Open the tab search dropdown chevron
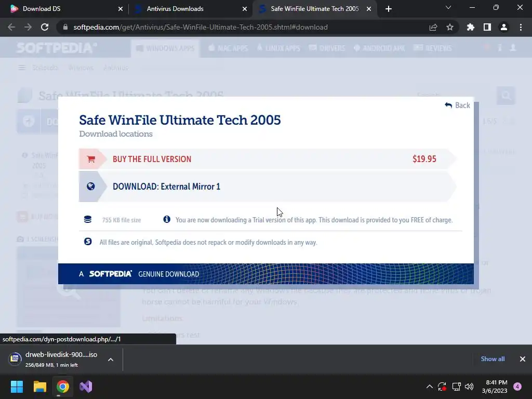 [448, 7]
